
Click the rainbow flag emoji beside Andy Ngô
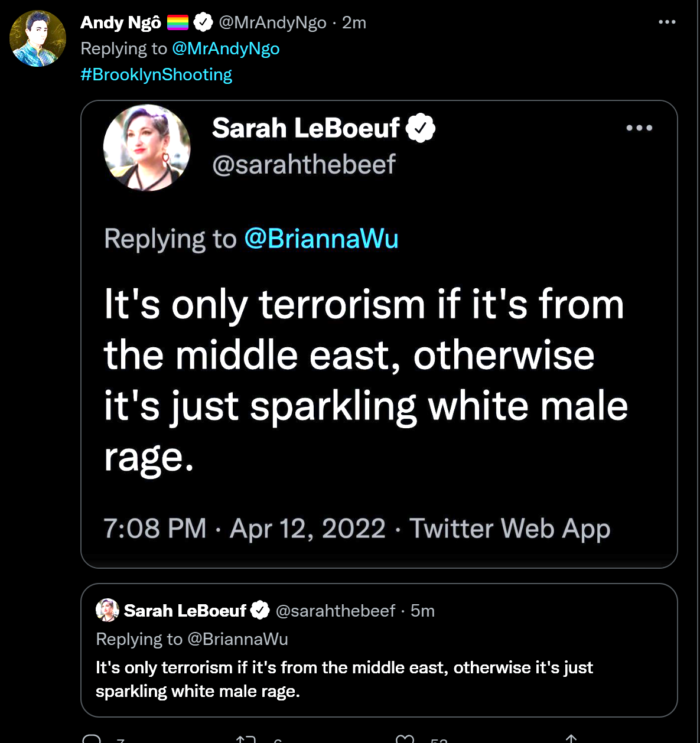pyautogui.click(x=178, y=22)
